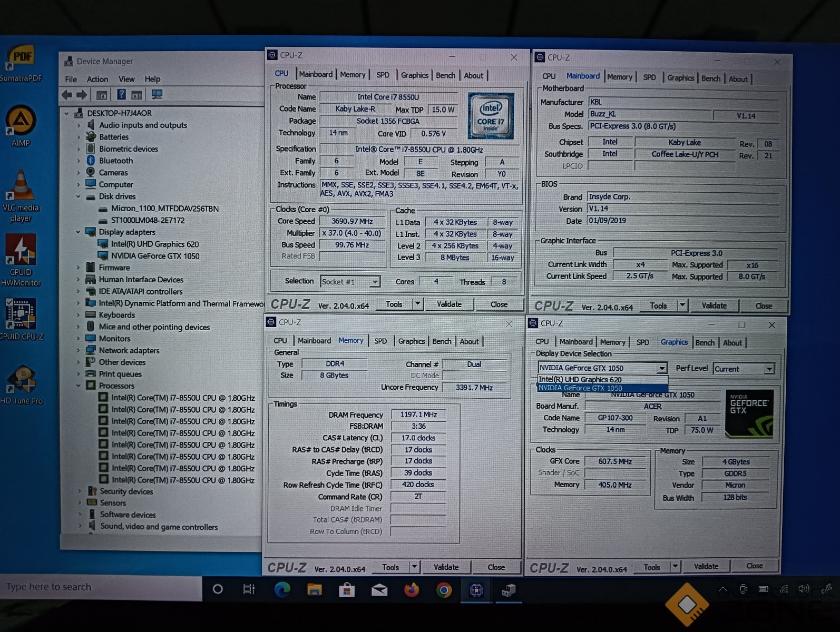Open Tools dropdown arrow in Memory CPU-Z window

point(414,567)
